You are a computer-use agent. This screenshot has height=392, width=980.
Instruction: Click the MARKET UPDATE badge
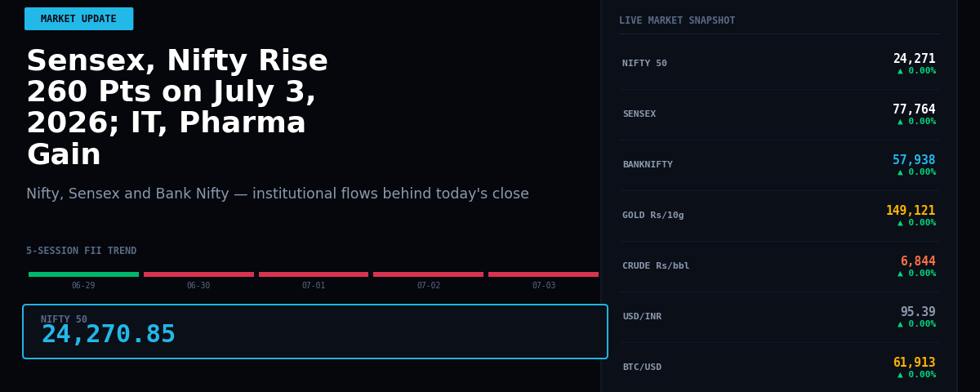point(78,19)
